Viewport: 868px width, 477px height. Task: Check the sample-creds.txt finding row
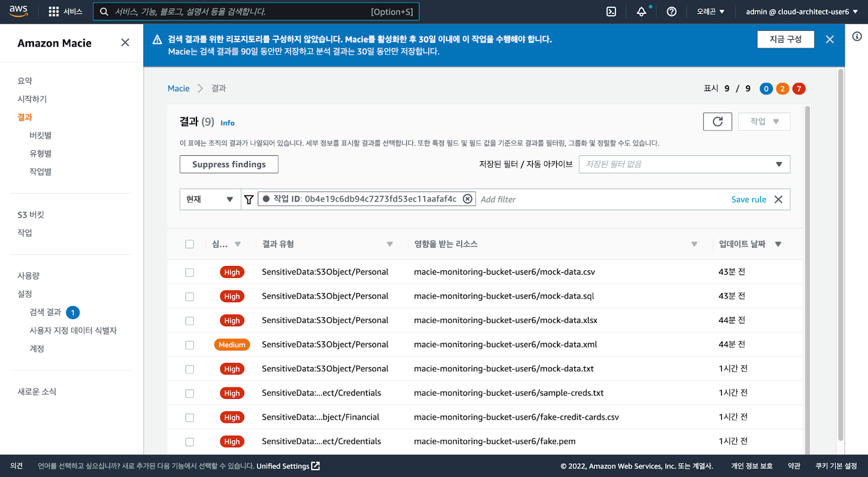point(189,393)
